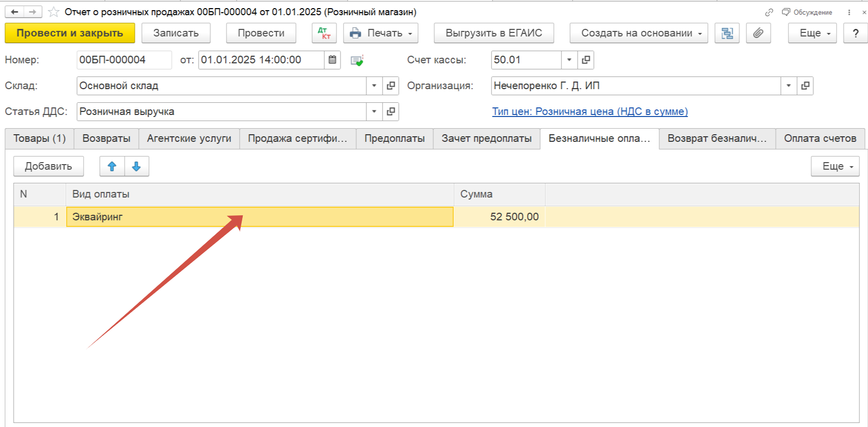Open the document structure icon button

(x=727, y=33)
